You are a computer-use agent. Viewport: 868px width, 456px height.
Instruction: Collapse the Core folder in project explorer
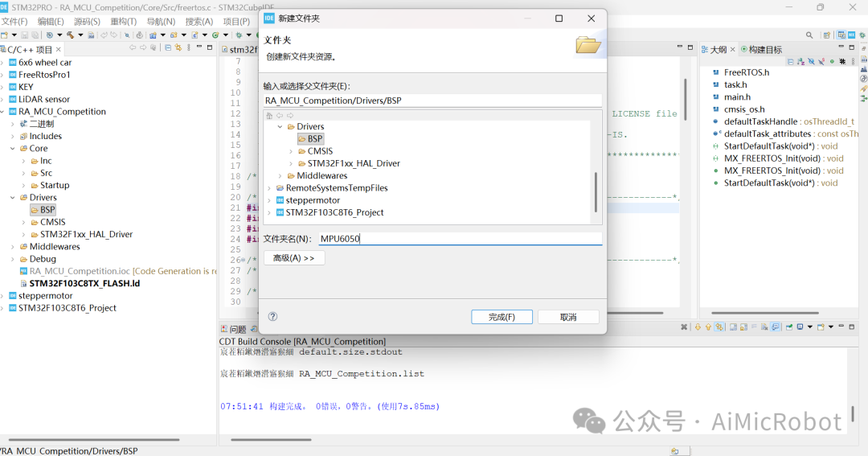pos(13,149)
